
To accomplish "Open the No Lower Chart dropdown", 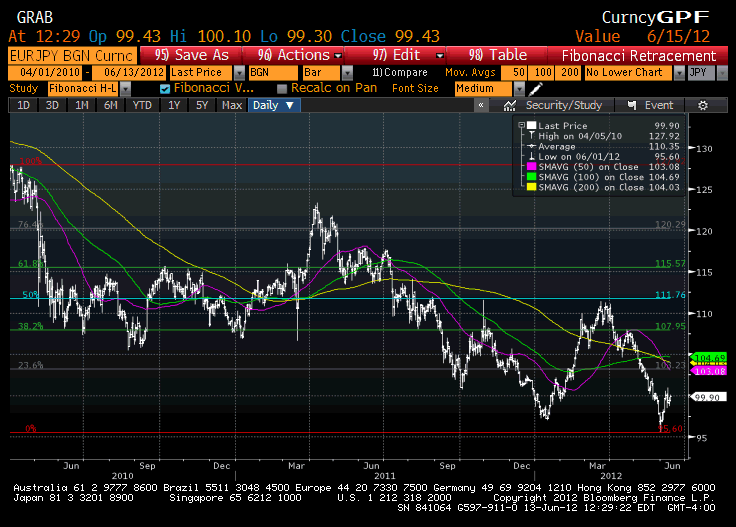I will tap(679, 73).
